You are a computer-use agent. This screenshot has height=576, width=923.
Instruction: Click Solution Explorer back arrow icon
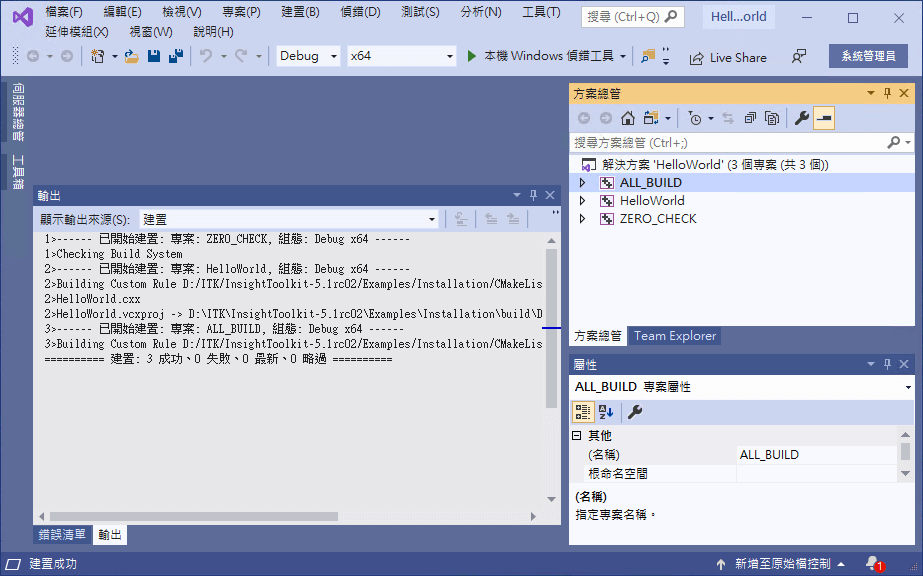click(583, 118)
